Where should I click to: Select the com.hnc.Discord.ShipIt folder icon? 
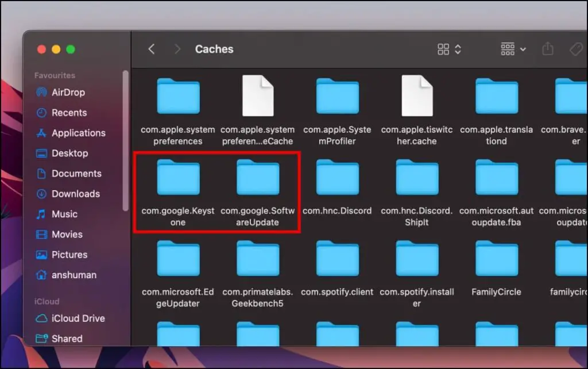coord(417,177)
